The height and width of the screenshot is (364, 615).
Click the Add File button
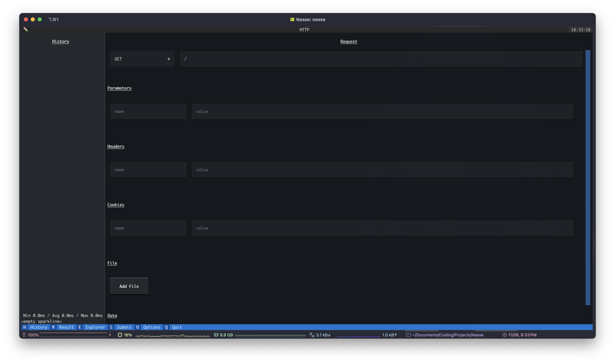[x=129, y=286]
